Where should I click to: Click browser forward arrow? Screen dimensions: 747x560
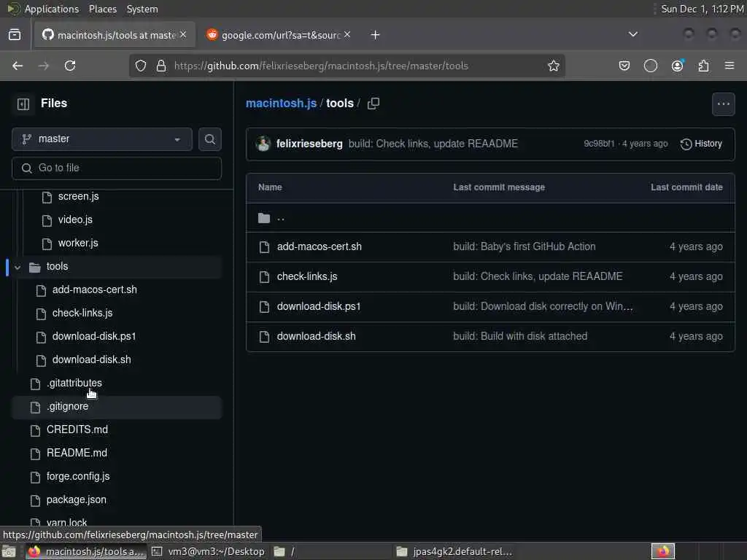click(x=43, y=66)
